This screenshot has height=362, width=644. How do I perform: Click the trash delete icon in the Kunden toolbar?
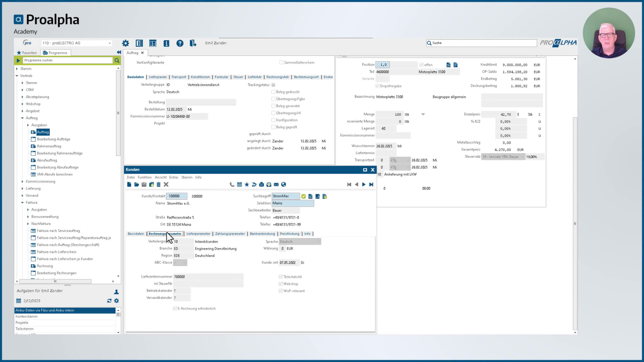[158, 184]
